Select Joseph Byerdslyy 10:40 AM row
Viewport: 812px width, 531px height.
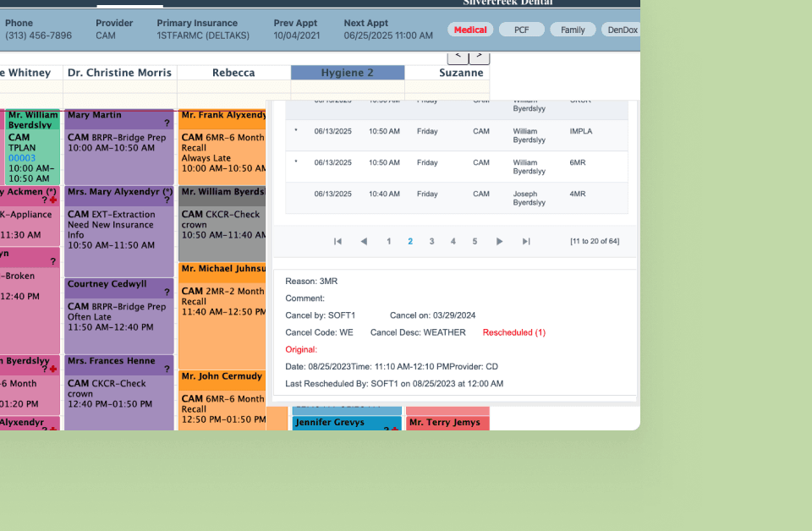coord(457,198)
